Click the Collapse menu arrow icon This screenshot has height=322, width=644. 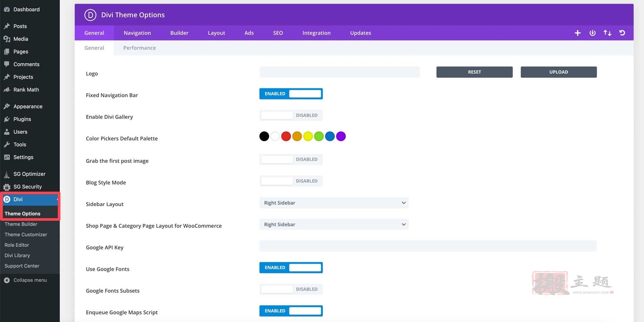click(x=7, y=280)
